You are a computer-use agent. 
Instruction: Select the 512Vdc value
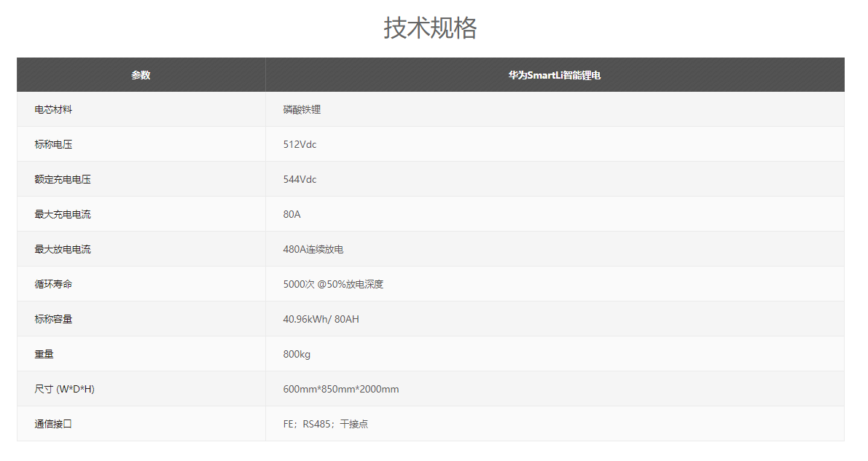coord(300,144)
